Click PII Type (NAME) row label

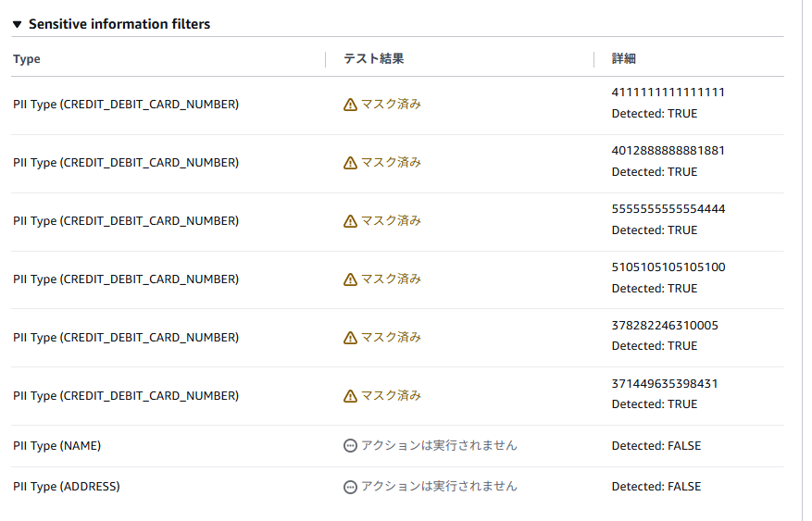click(x=57, y=445)
